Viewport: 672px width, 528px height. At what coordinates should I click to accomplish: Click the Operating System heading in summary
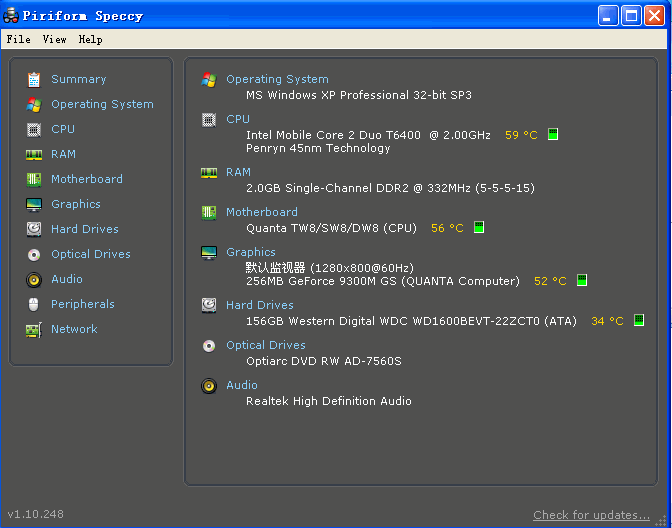[277, 79]
